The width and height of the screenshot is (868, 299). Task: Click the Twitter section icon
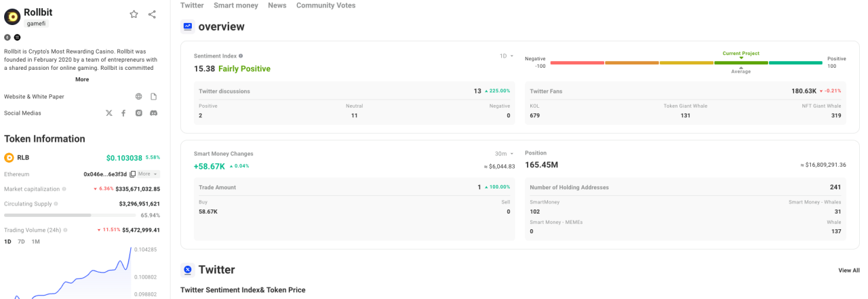(x=187, y=270)
